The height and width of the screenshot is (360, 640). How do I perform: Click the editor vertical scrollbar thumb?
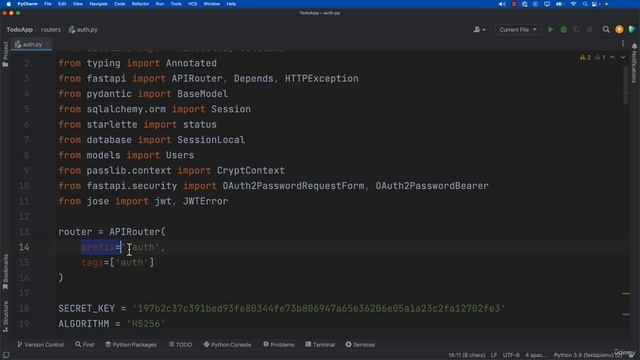625,85
